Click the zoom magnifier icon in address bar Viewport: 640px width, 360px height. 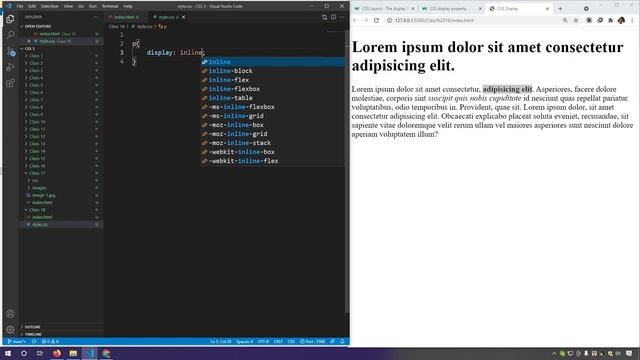point(565,20)
